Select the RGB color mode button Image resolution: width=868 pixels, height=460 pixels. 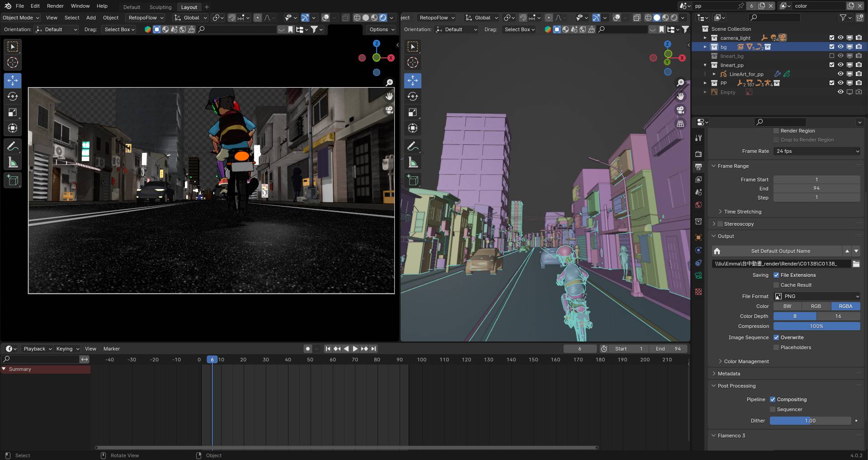816,306
